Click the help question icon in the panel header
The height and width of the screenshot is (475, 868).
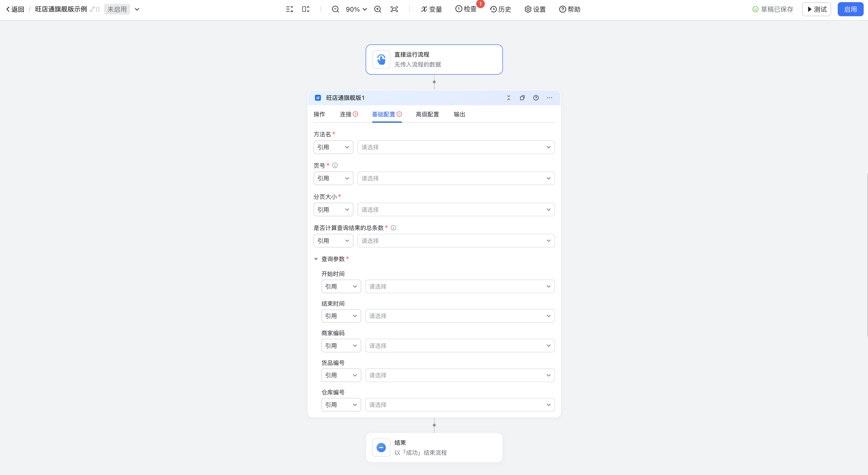[536, 98]
